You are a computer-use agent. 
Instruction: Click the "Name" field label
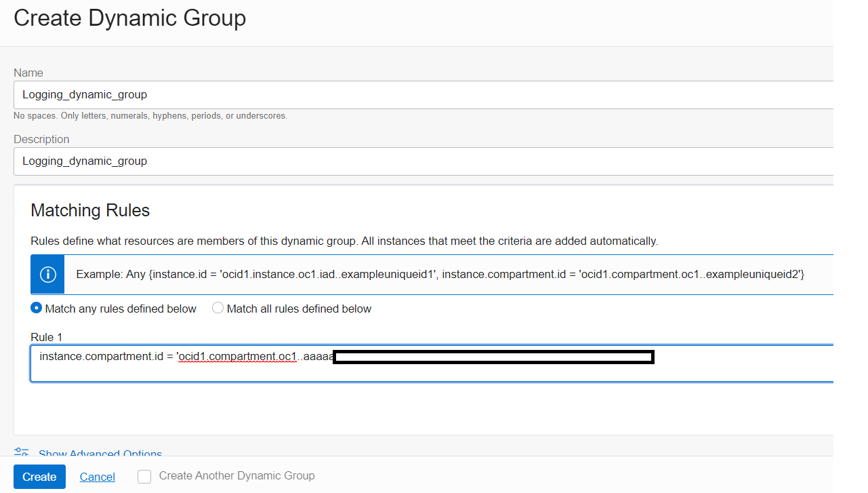(28, 73)
